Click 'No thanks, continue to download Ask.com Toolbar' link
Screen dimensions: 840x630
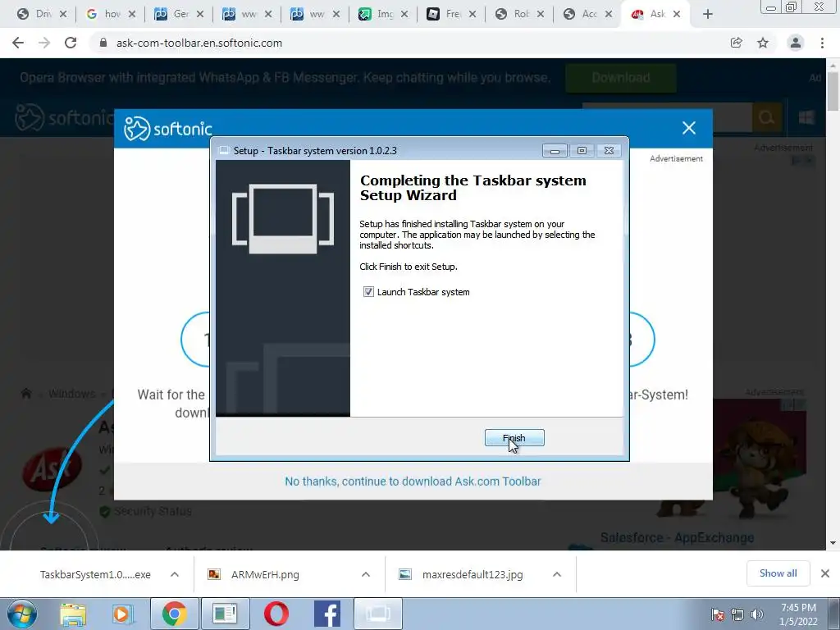pyautogui.click(x=413, y=481)
